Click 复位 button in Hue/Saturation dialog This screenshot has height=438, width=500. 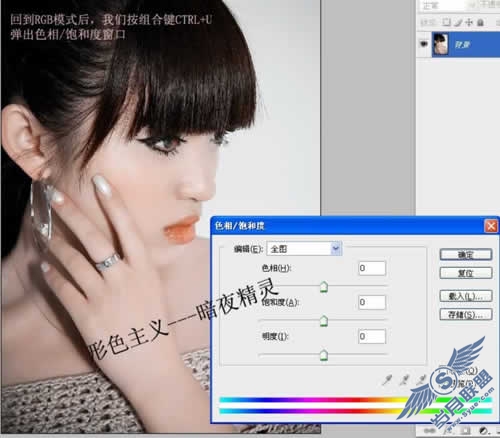pyautogui.click(x=466, y=273)
